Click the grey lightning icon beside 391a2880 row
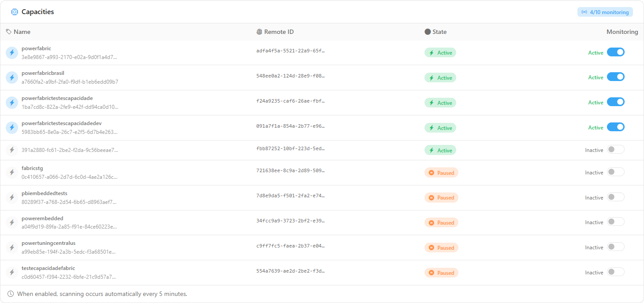 click(12, 150)
